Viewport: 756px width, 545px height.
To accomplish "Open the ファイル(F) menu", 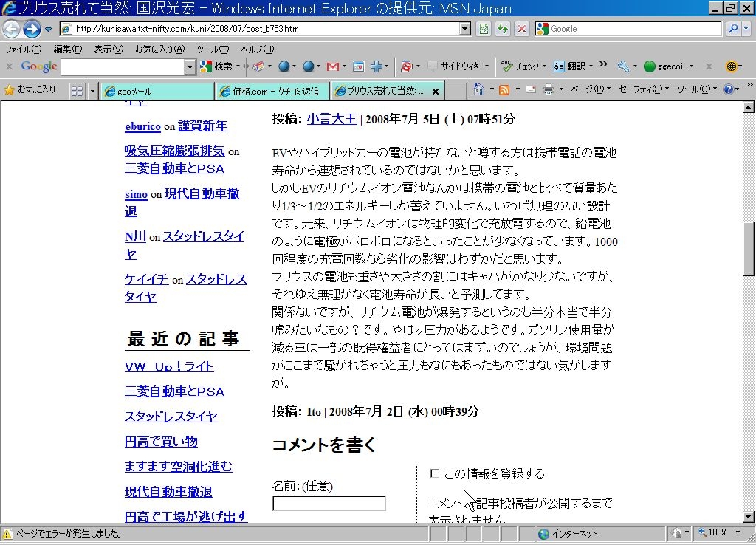I will pyautogui.click(x=23, y=49).
